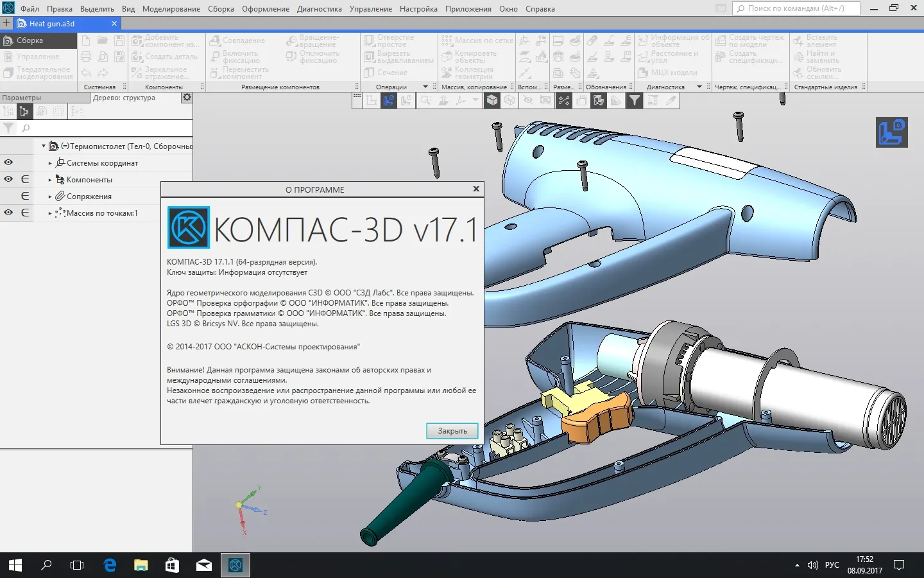The image size is (924, 578).
Task: Hide Системы координат using eye icon
Action: pos(8,162)
